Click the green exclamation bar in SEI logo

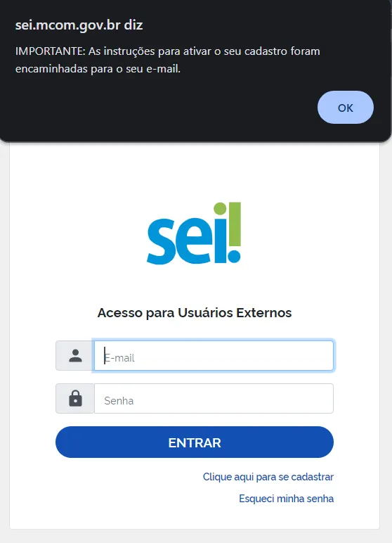point(235,224)
